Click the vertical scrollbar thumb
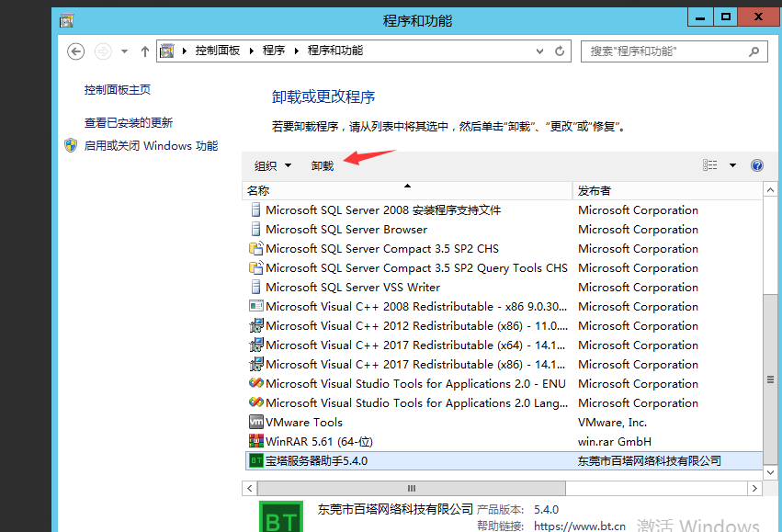782x532 pixels. 771,379
